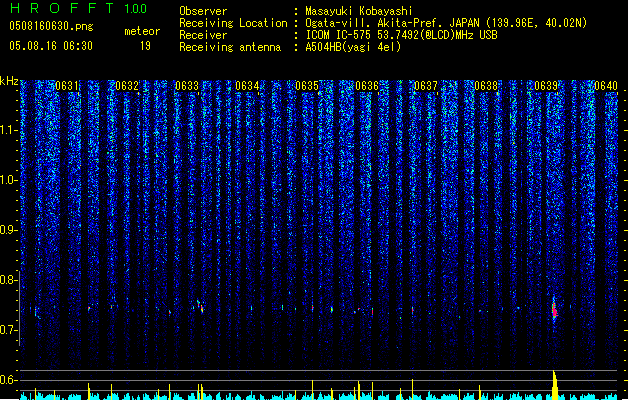Click the 0.6 kHz axis label

click(x=9, y=380)
